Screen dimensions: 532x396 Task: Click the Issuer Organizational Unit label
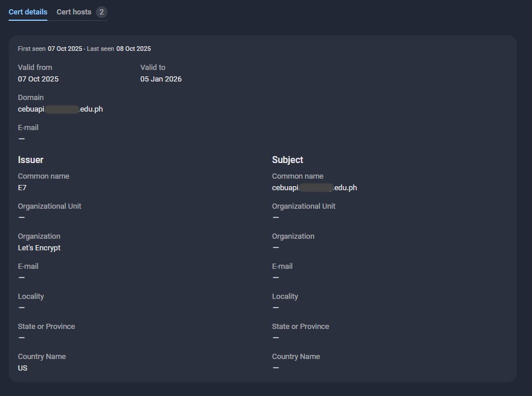click(x=50, y=206)
